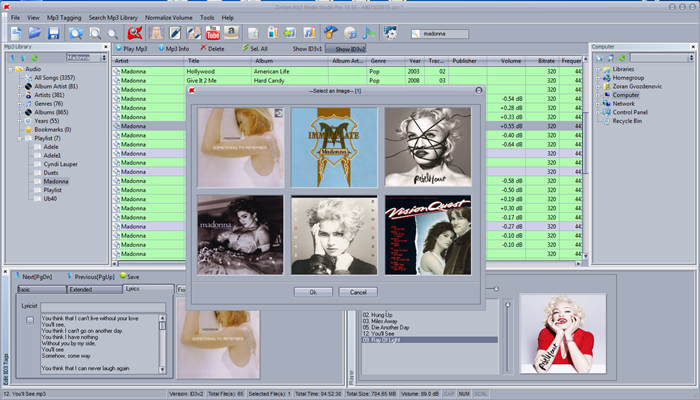
Task: Click the blue music note with green arrow icon
Action: tap(369, 33)
